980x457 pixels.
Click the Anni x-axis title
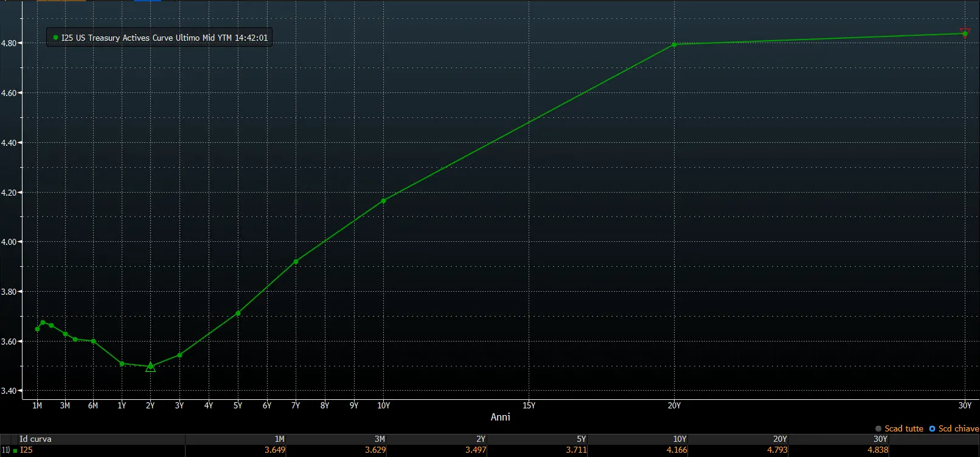[500, 417]
